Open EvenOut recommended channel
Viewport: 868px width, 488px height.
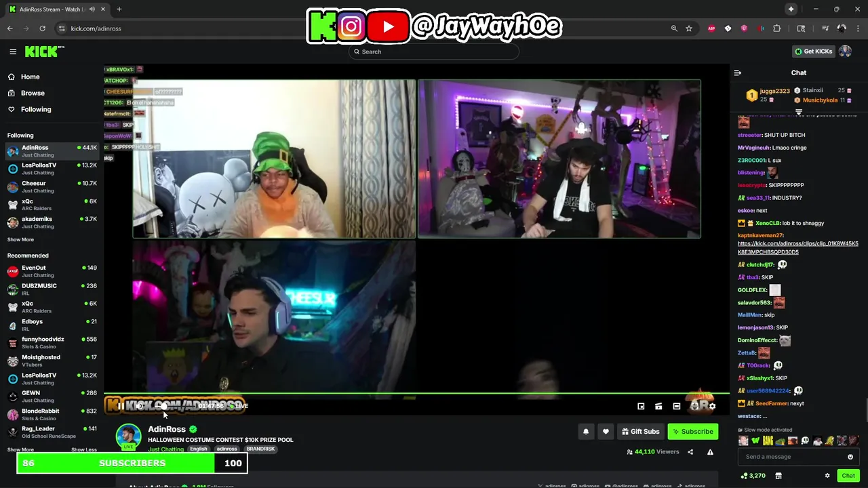[x=52, y=271]
